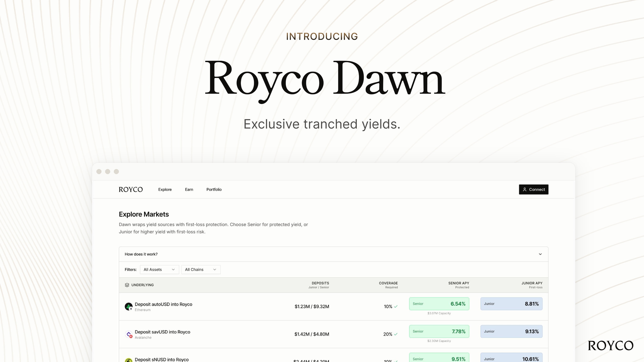This screenshot has height=362, width=644.
Task: Go to the Explore nav item
Action: (x=165, y=190)
